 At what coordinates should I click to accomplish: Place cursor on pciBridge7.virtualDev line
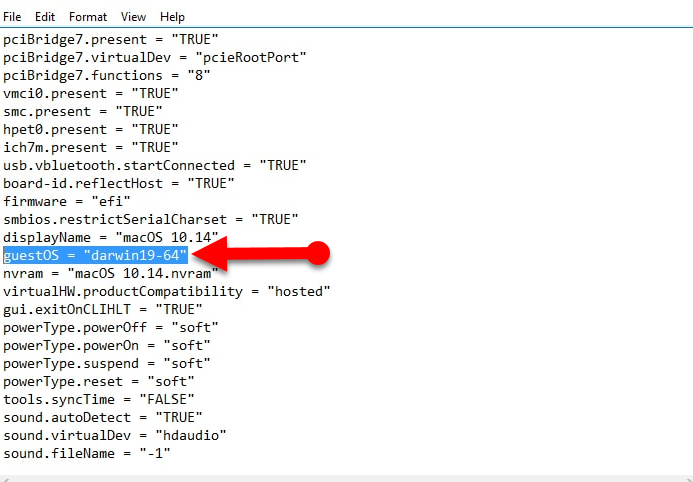[x=154, y=57]
